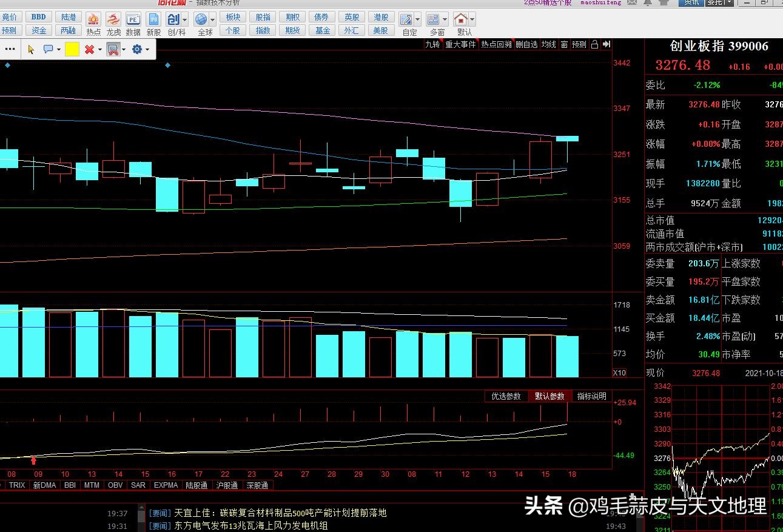783x532 pixels.
Task: Toggle the 九转 indicator on chart
Action: [432, 44]
